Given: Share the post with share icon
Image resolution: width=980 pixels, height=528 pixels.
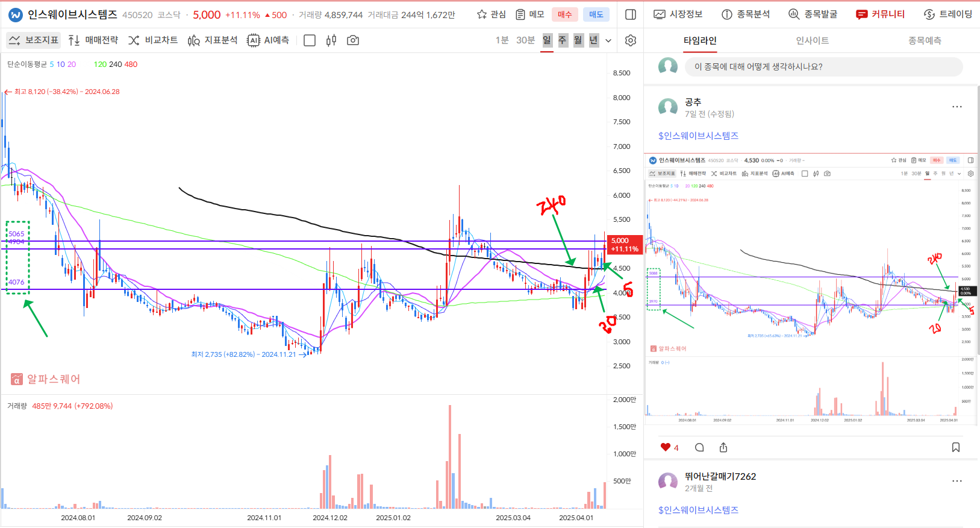Looking at the screenshot, I should [x=723, y=447].
